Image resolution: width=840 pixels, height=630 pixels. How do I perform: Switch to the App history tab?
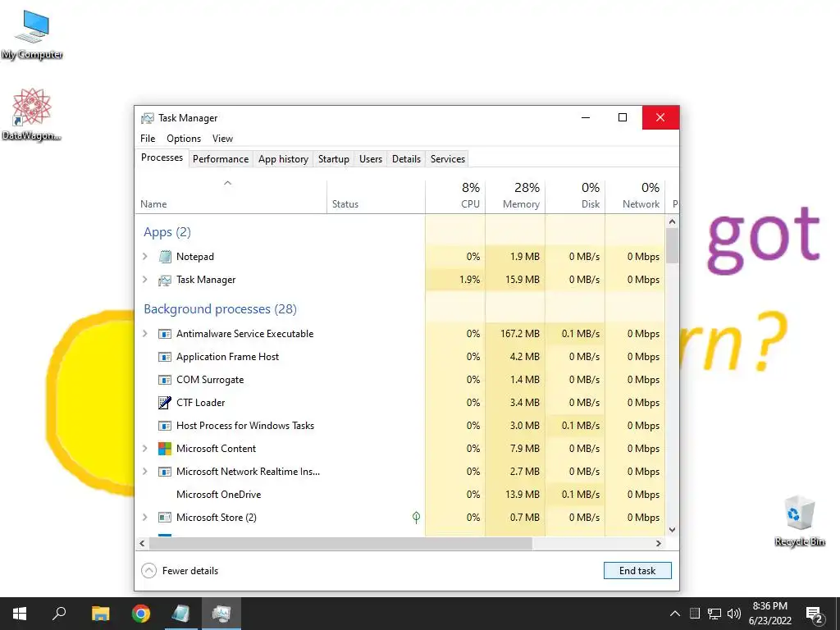tap(283, 159)
